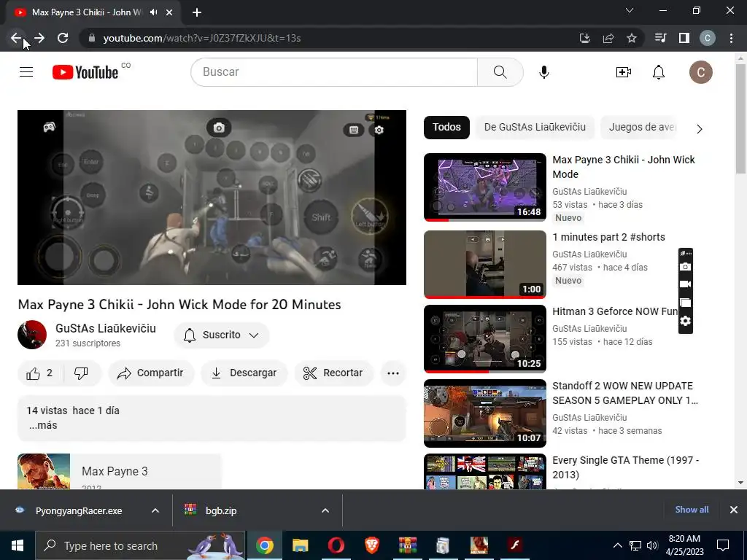Open Chrome three-dot menu

731,38
